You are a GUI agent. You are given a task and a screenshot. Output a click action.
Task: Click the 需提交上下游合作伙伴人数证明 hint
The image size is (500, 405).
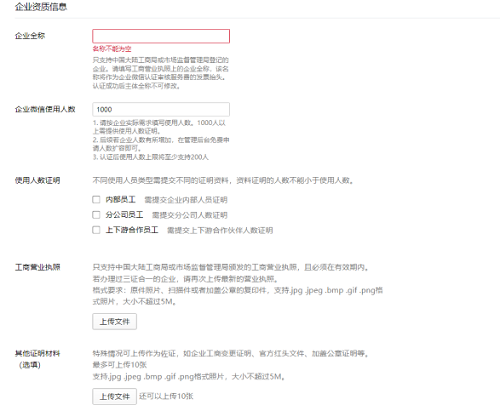click(x=220, y=230)
